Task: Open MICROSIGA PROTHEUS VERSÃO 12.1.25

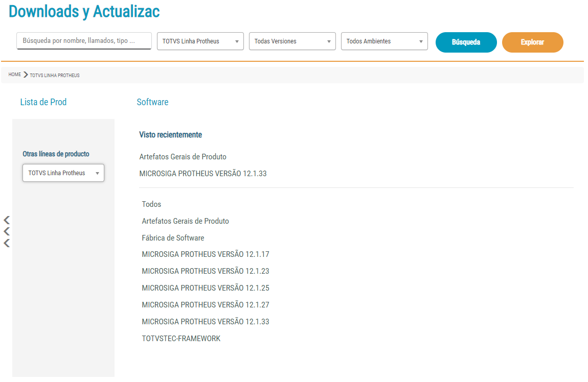Action: coord(206,288)
